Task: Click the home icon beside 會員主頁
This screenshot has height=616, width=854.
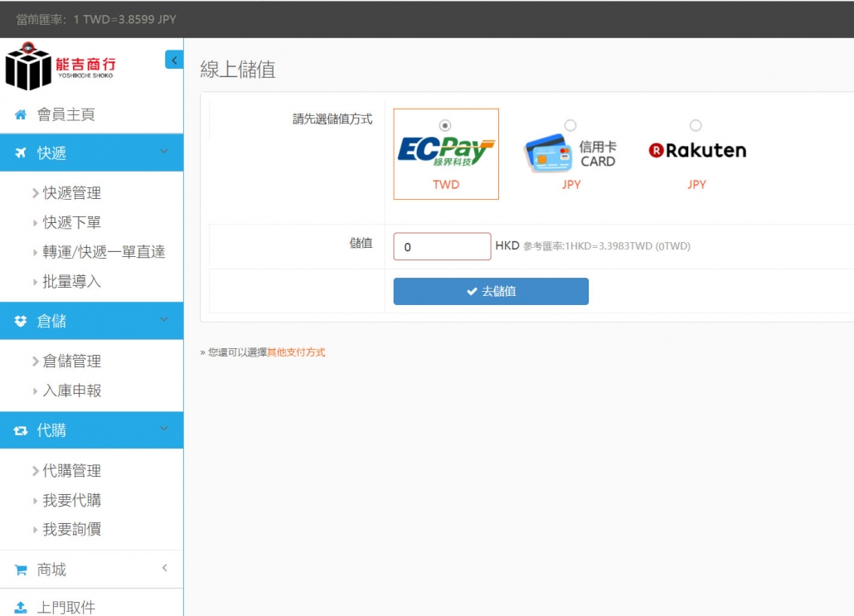Action: pyautogui.click(x=21, y=115)
